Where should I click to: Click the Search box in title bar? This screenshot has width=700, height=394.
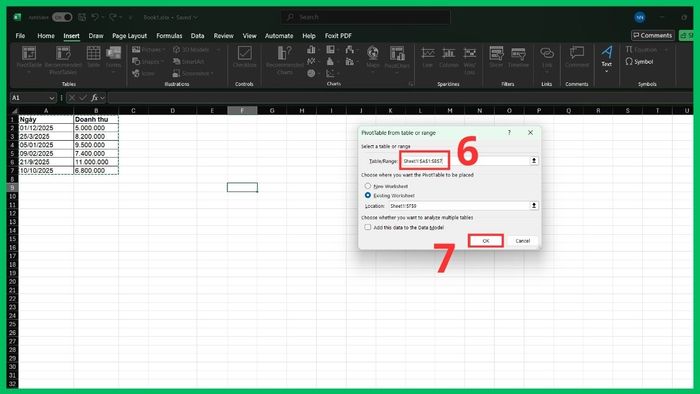(x=366, y=17)
